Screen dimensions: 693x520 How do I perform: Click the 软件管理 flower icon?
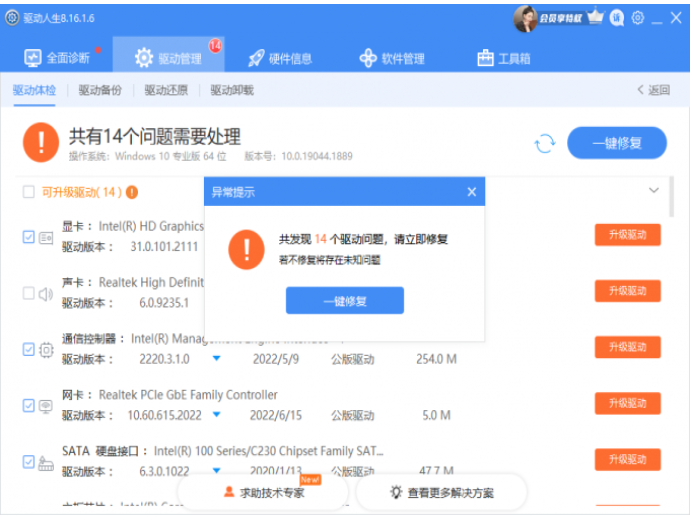click(x=368, y=58)
